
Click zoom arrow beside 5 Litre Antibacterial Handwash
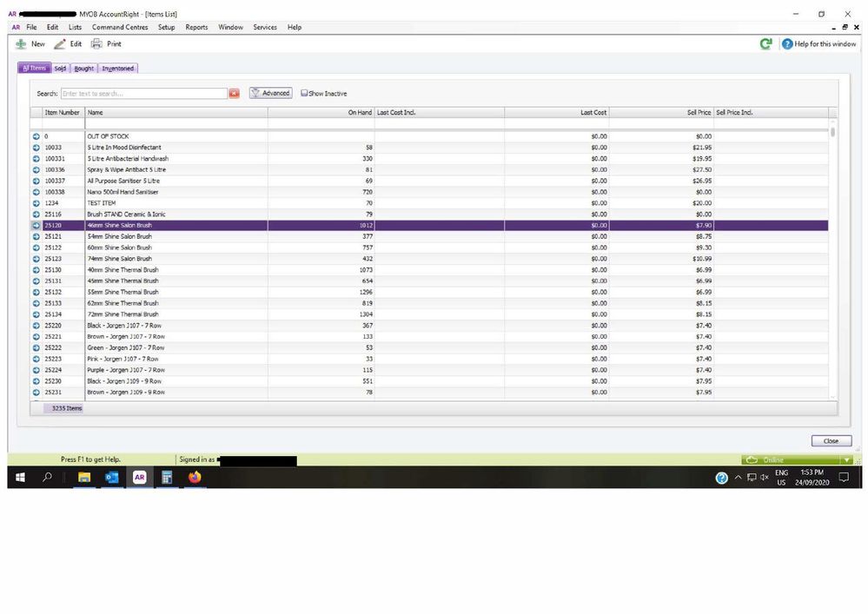click(x=36, y=159)
